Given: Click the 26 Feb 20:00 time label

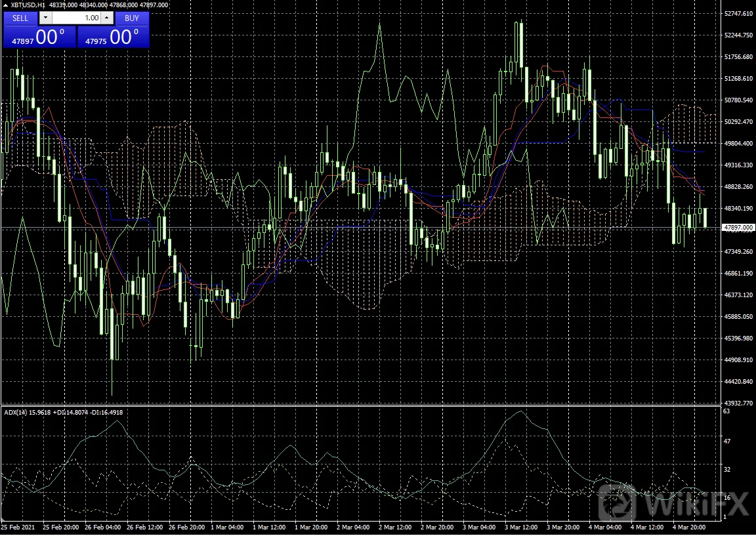Looking at the screenshot, I should 186,527.
